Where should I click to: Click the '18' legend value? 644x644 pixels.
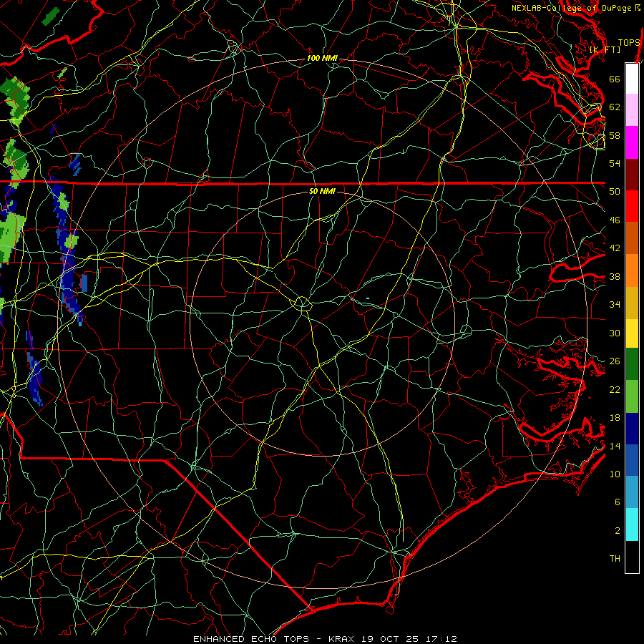tap(615, 418)
